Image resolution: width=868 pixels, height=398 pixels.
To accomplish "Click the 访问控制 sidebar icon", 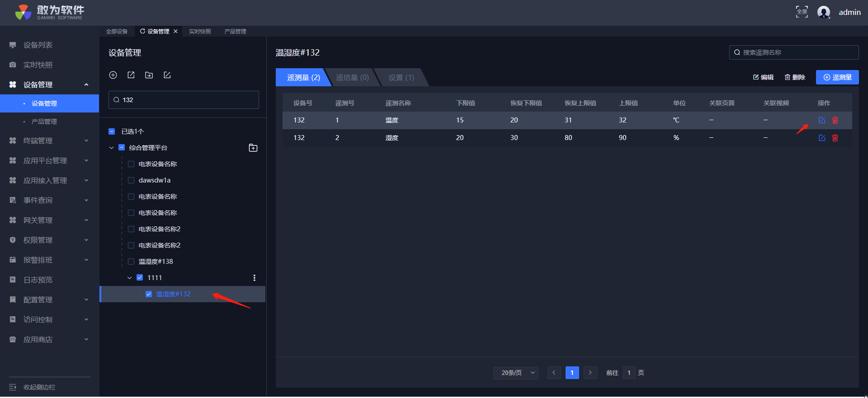I will [x=13, y=319].
